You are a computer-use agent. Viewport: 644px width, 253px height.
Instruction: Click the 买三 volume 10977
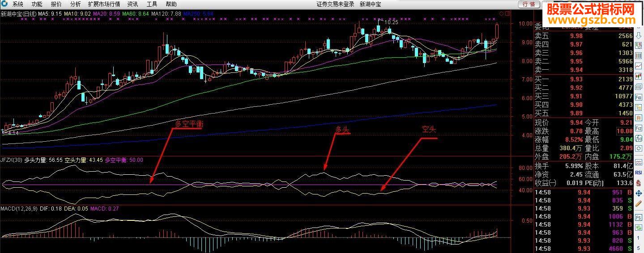point(623,96)
